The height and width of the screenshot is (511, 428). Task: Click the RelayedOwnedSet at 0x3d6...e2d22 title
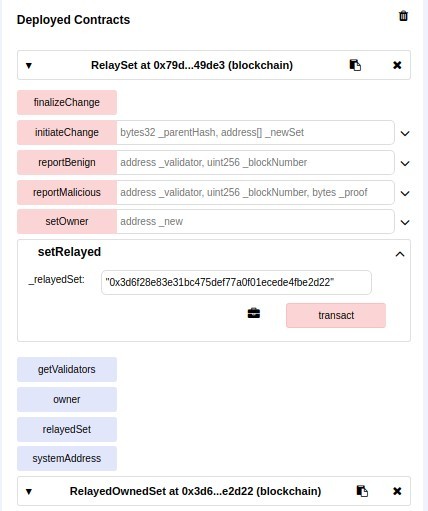click(x=195, y=491)
